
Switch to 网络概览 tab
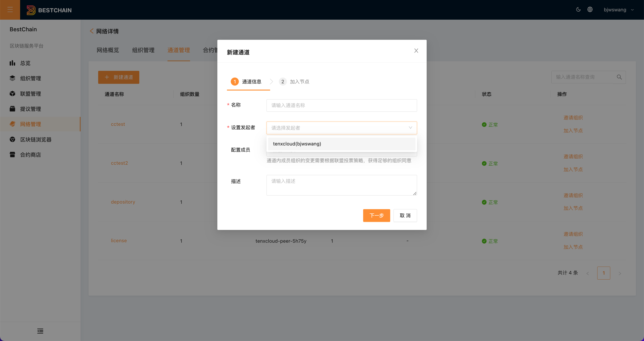click(108, 50)
